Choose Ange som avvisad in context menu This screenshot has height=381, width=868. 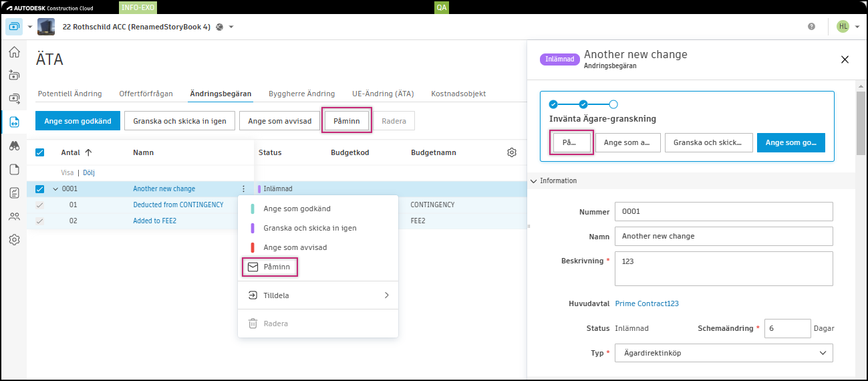318,247
